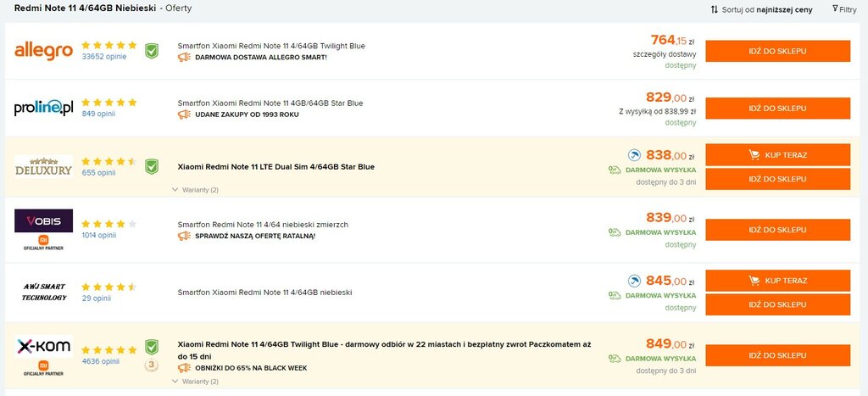Open x-kom's 4636 opinii reviews
Viewport: 868px width, 396px height.
[x=101, y=361]
